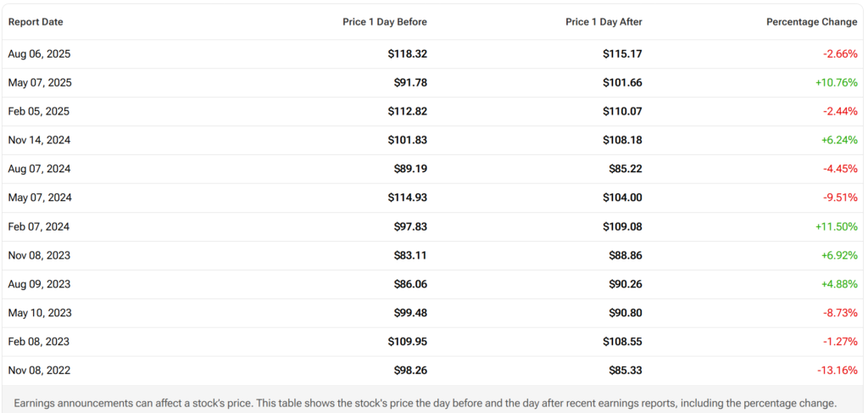The width and height of the screenshot is (868, 413).
Task: Select the $83.11 price before cell
Action: [411, 255]
